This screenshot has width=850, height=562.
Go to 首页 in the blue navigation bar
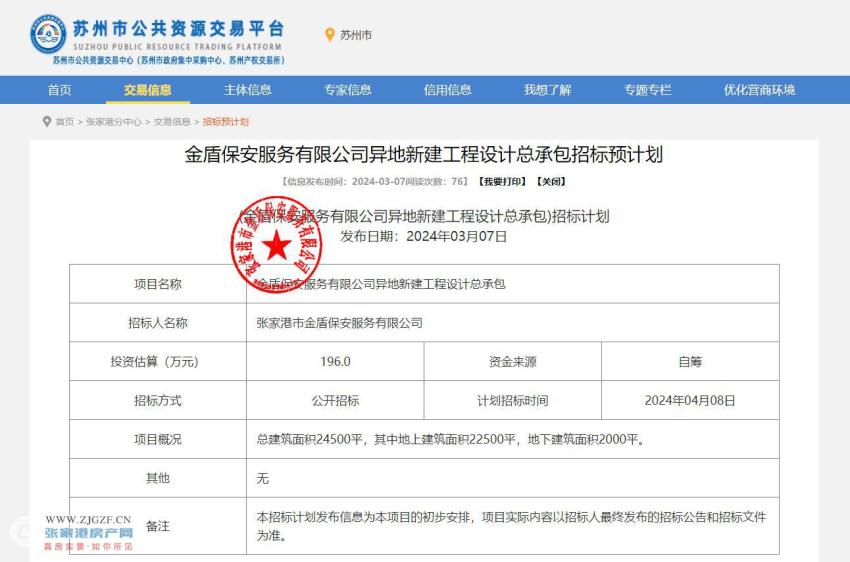(x=59, y=90)
